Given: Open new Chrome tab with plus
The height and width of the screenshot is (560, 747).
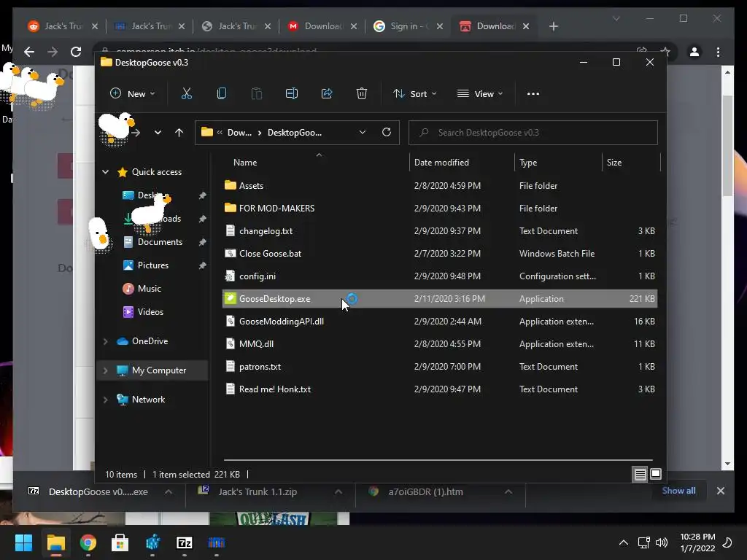Looking at the screenshot, I should coord(553,26).
